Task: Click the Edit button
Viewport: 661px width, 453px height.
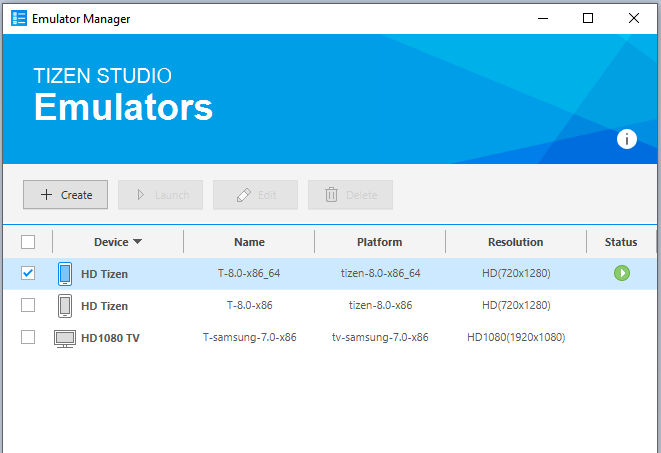Action: click(x=255, y=195)
